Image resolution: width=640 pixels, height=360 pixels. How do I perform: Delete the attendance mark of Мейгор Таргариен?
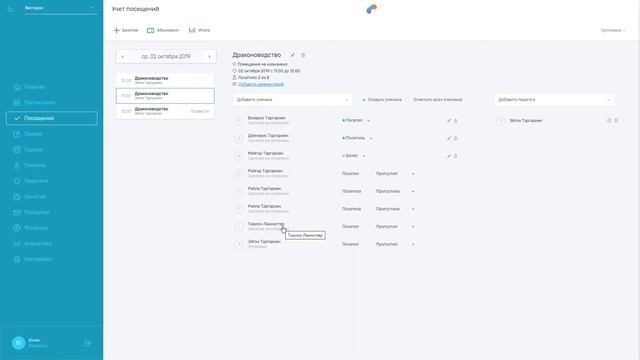tap(456, 156)
